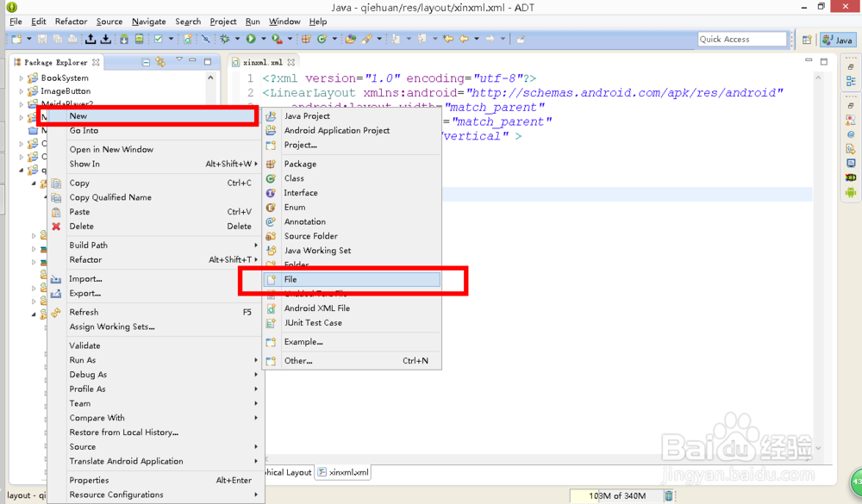Viewport: 862px width, 504px height.
Task: Click the Run Last Tool icon
Action: [x=277, y=39]
